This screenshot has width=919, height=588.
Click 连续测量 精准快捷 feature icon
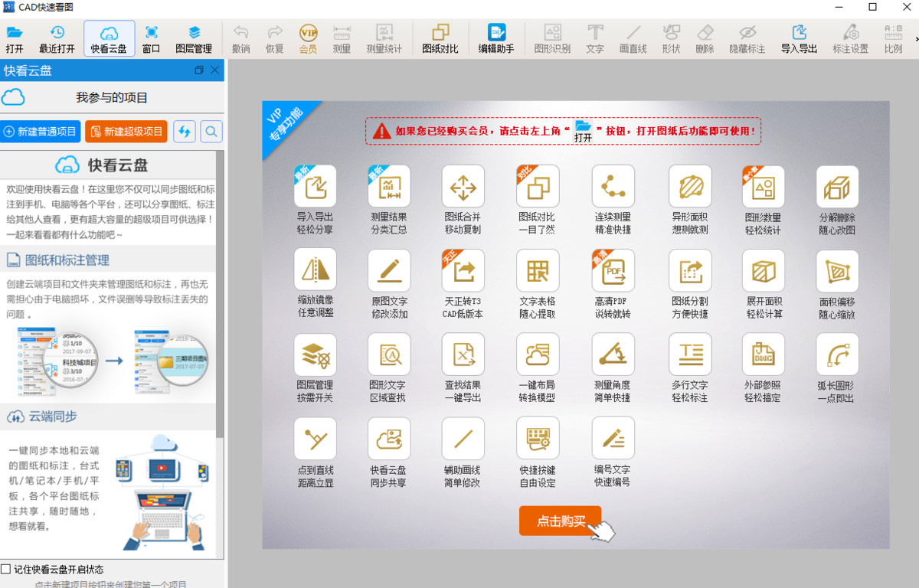(613, 186)
